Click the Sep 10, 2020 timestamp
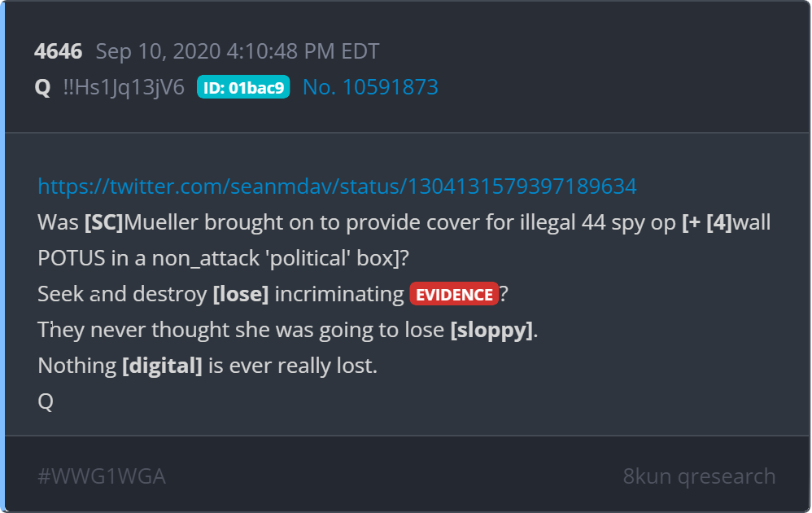The width and height of the screenshot is (812, 513). [x=238, y=51]
